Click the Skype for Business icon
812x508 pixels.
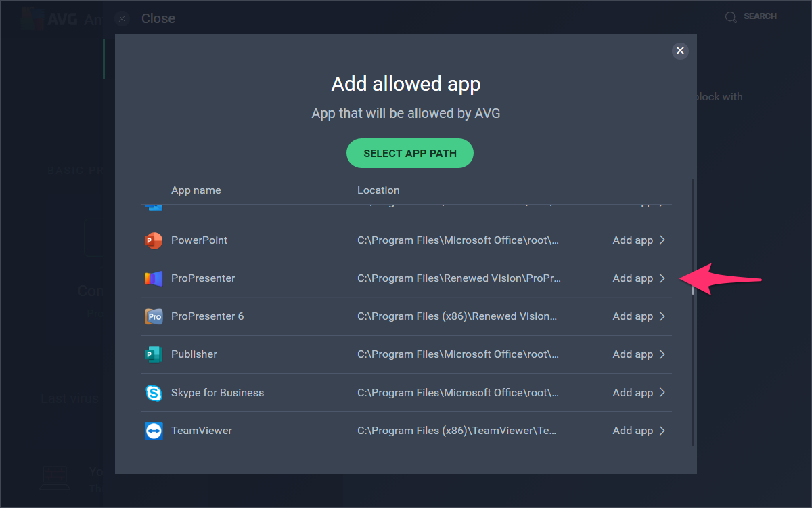click(x=154, y=393)
